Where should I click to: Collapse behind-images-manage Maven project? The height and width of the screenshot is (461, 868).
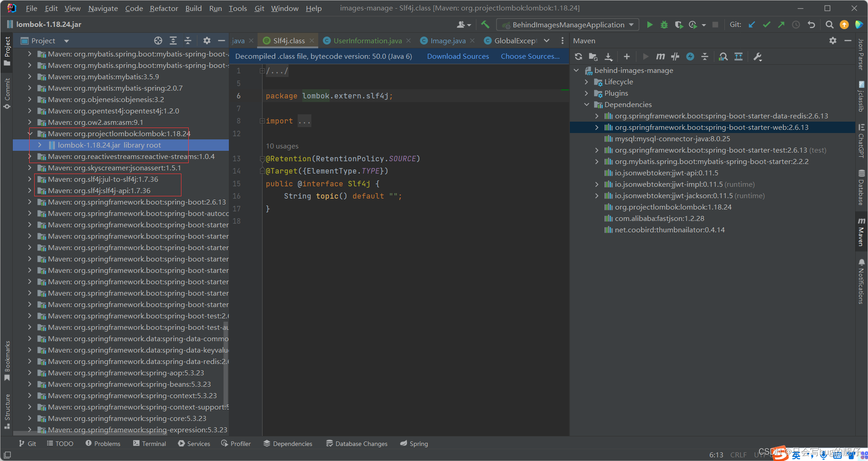tap(576, 71)
